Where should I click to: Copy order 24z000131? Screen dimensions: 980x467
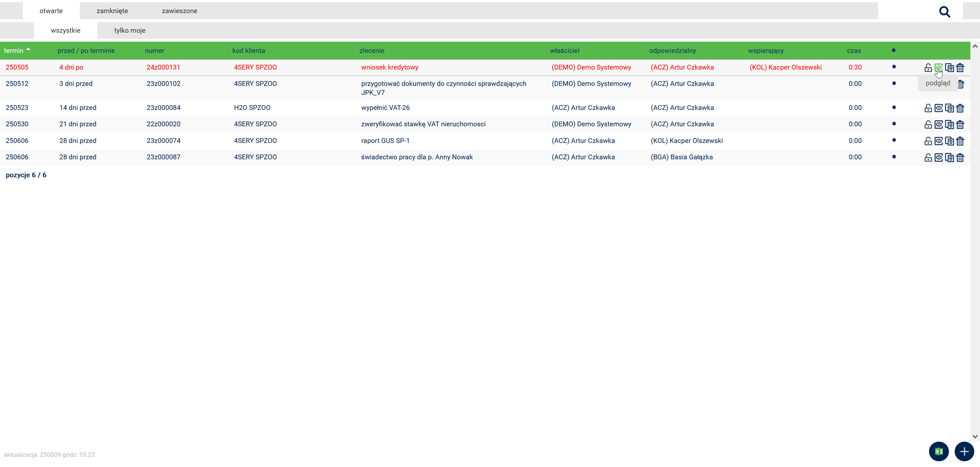(x=949, y=68)
